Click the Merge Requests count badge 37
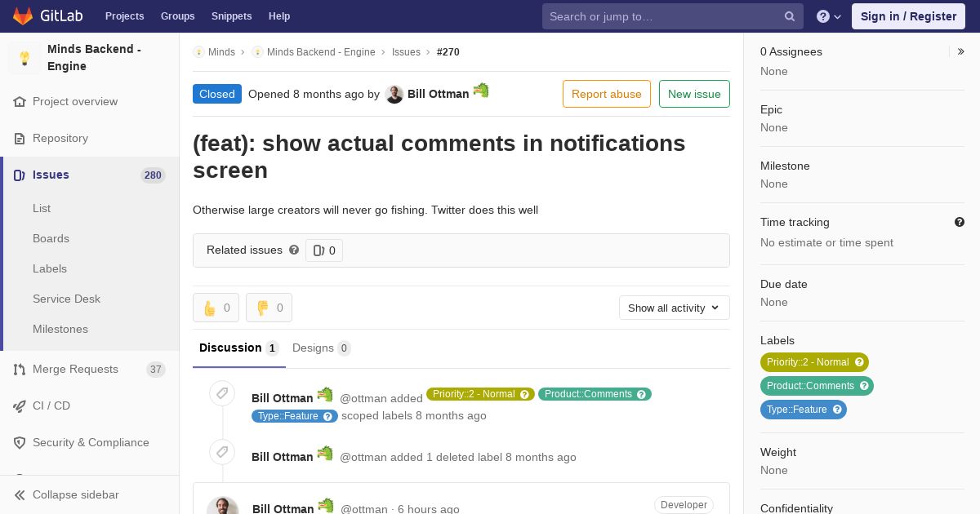The width and height of the screenshot is (980, 514). pos(156,370)
